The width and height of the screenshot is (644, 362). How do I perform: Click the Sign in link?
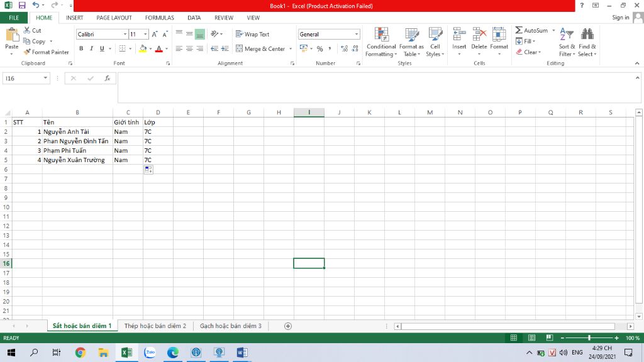pos(620,18)
